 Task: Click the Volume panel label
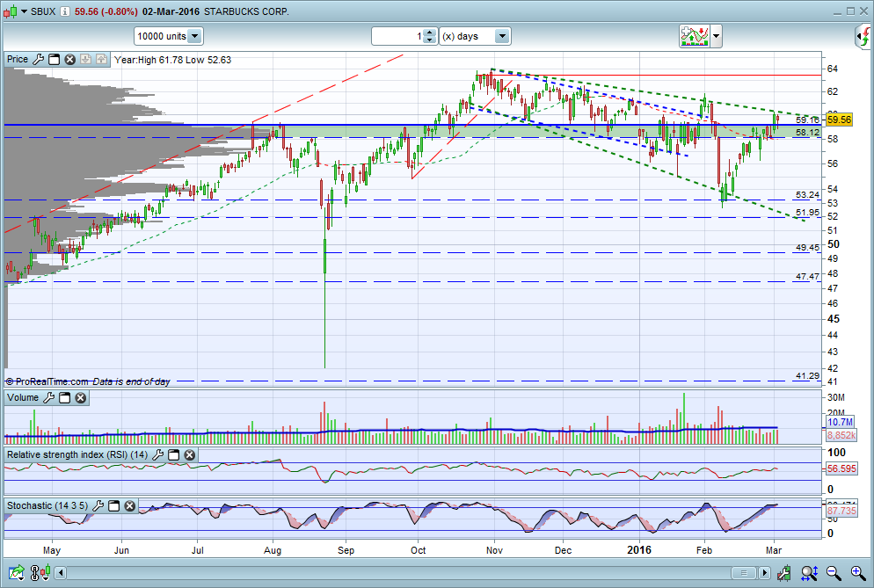[x=23, y=397]
